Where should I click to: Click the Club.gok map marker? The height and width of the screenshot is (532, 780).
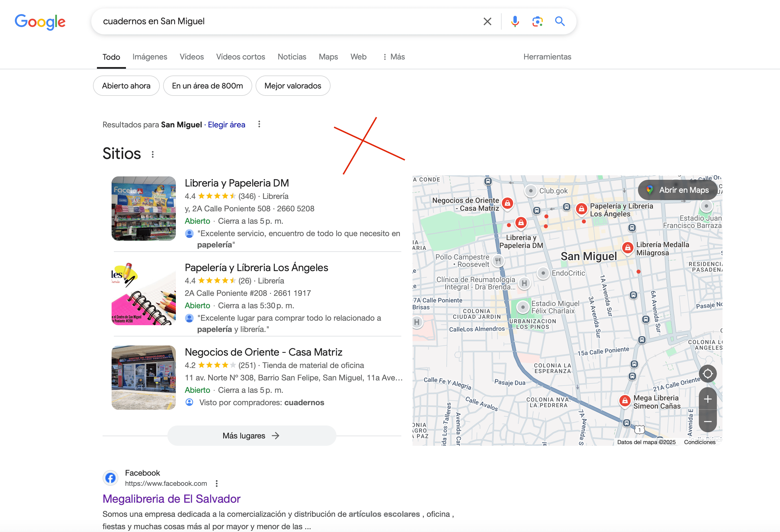click(531, 191)
